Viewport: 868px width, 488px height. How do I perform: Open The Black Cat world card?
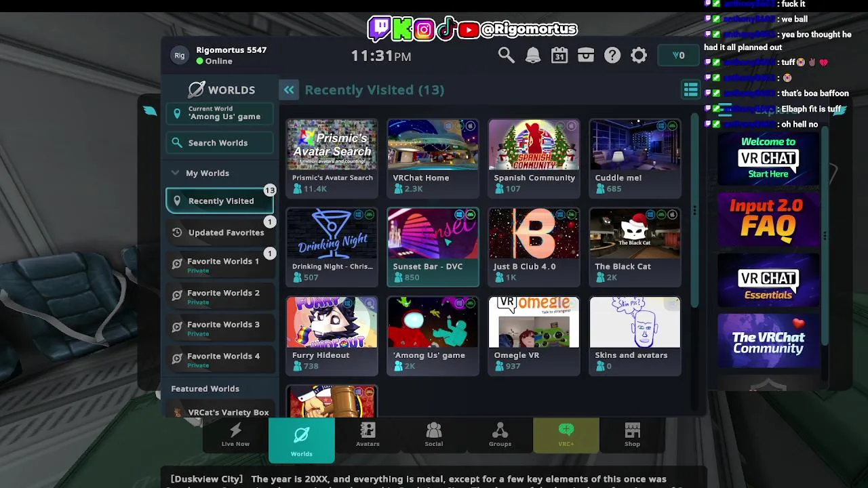pos(635,247)
